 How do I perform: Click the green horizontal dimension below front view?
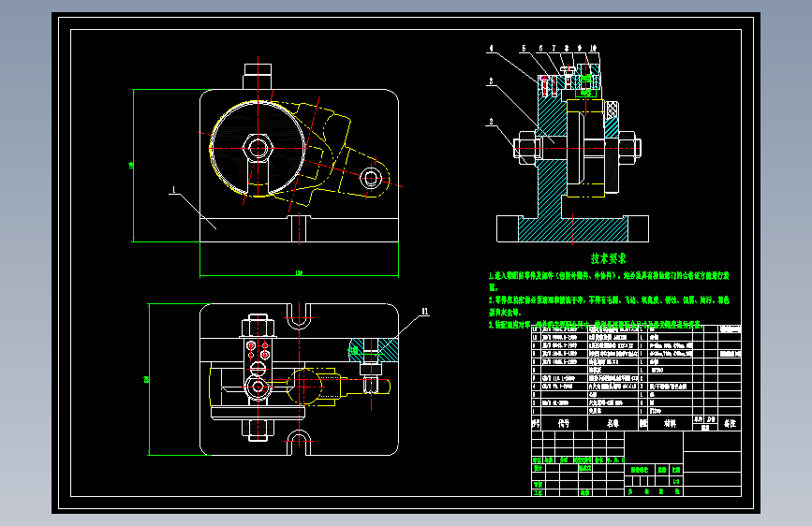click(300, 275)
